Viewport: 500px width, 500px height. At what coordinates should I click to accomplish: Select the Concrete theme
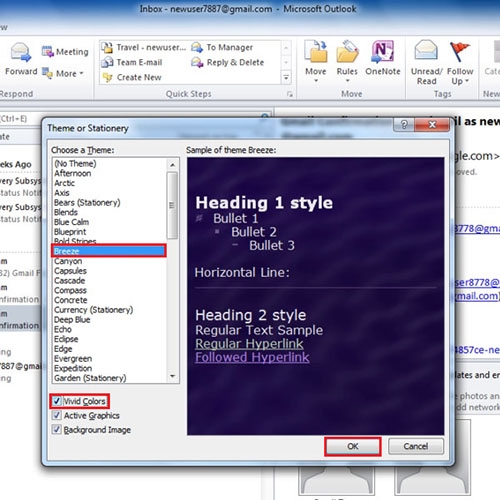click(71, 300)
